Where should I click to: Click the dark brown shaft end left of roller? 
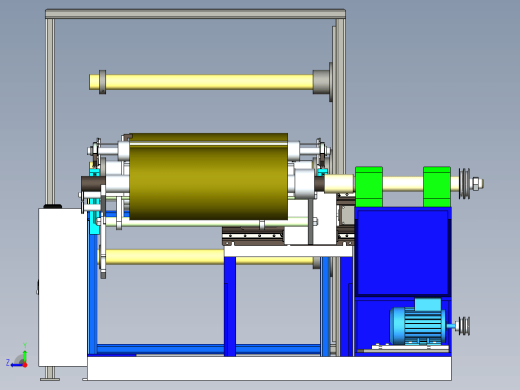click(93, 184)
